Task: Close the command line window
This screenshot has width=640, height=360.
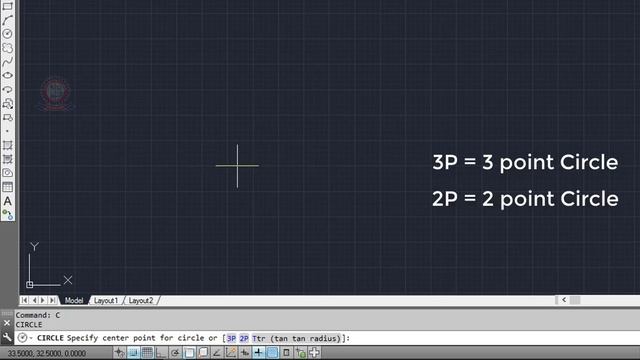Action: (x=7, y=323)
